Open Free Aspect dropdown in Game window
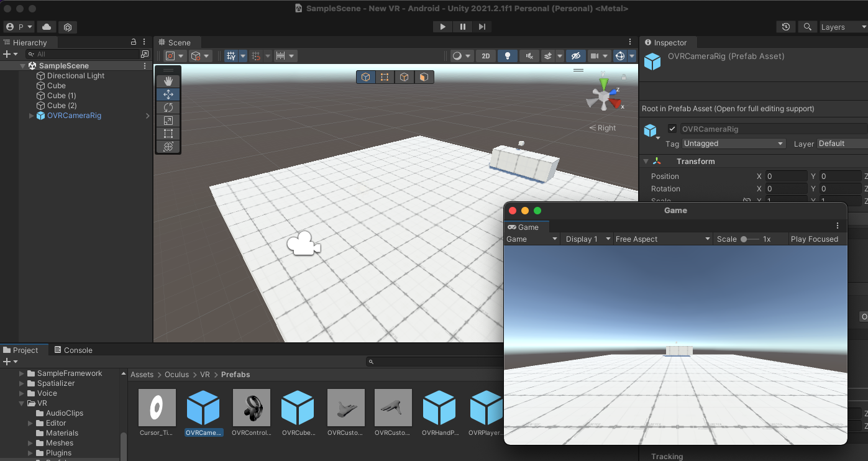The image size is (868, 461). click(662, 239)
